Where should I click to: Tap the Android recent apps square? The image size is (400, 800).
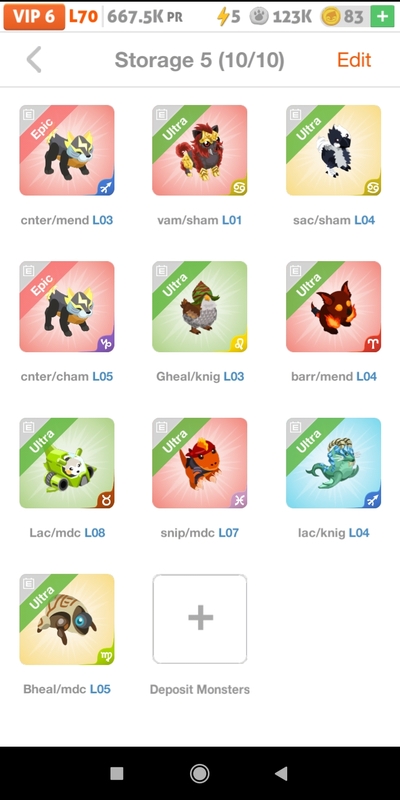click(117, 773)
